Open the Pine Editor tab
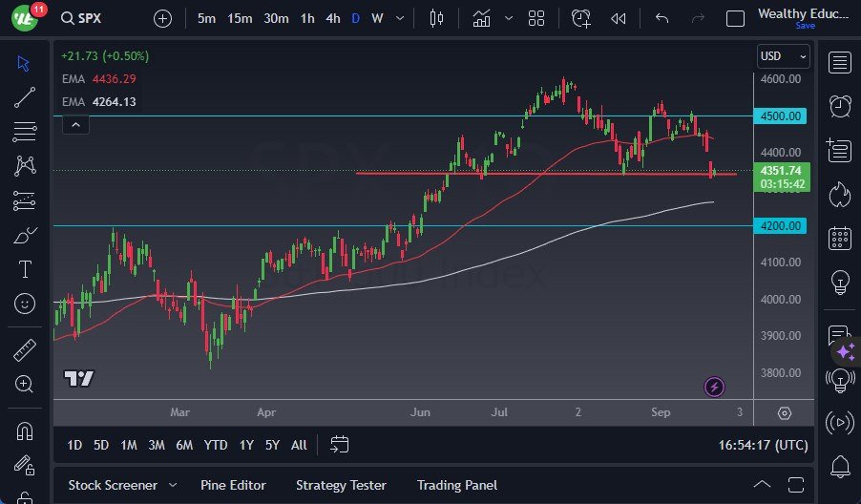Screen dimensions: 861x504 click(233, 485)
